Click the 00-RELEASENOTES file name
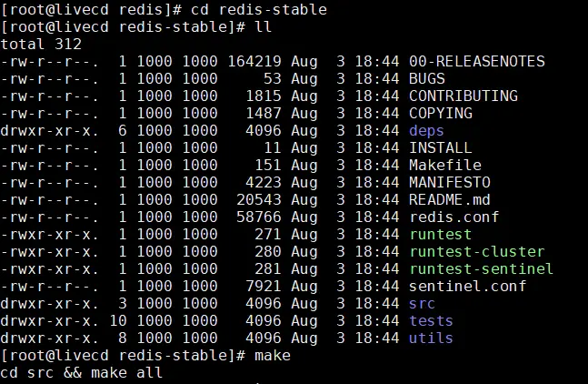This screenshot has height=384, width=588. (476, 61)
